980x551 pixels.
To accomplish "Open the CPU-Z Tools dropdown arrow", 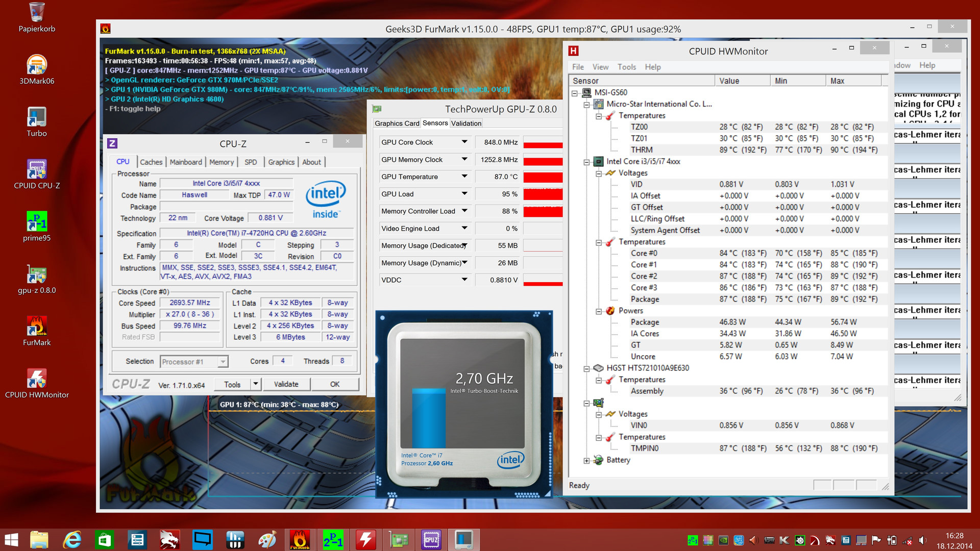I will coord(256,384).
